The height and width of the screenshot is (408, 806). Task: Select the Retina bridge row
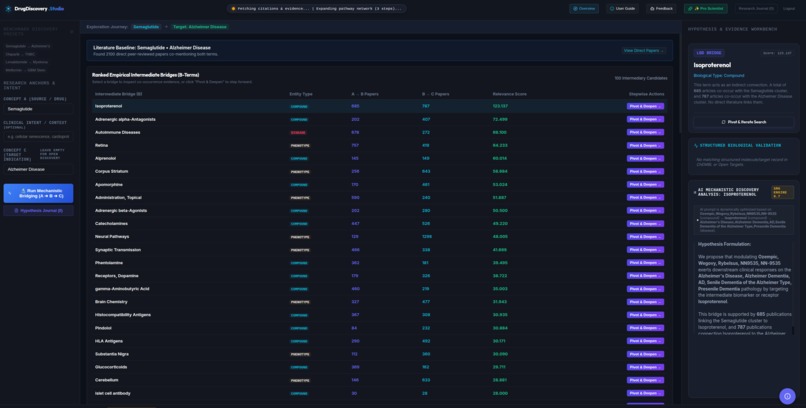coord(379,145)
